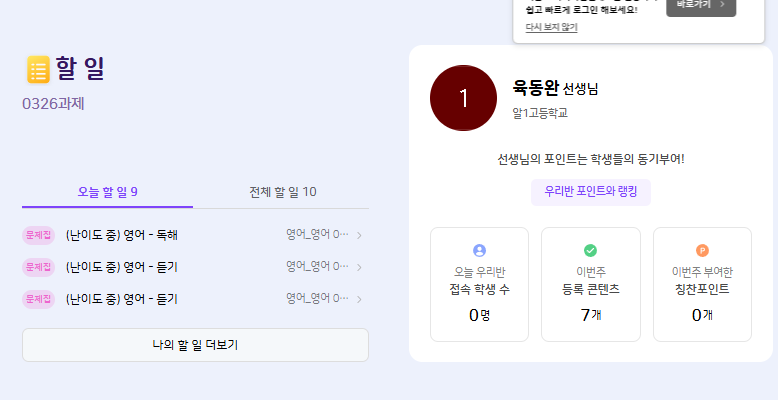This screenshot has height=400, width=778.
Task: Click the 다시 보지 않기 link
Action: pyautogui.click(x=551, y=27)
